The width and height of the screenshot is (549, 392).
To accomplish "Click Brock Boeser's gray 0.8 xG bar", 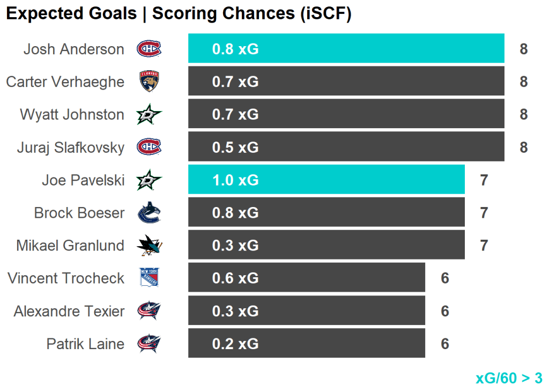I will (326, 213).
